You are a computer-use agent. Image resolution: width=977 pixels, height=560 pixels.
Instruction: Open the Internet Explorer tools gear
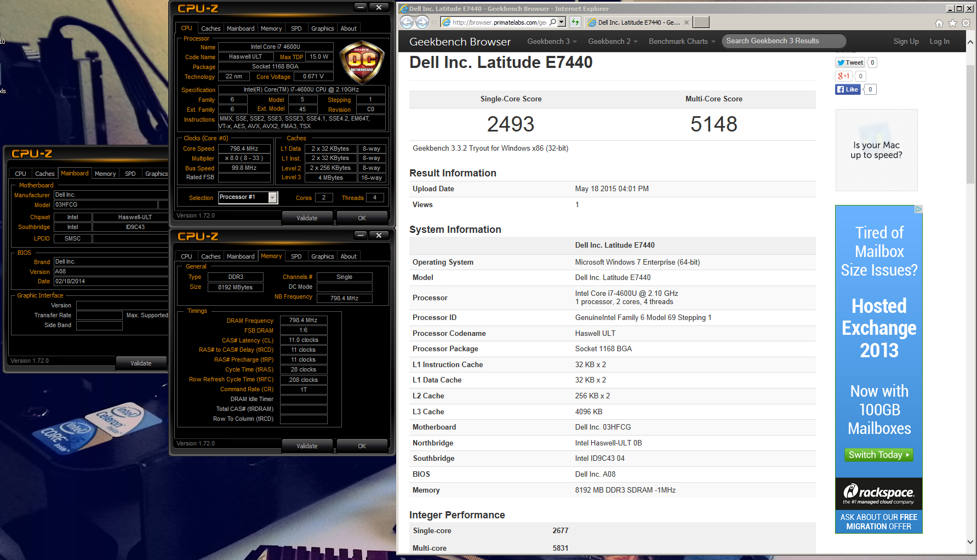click(966, 23)
